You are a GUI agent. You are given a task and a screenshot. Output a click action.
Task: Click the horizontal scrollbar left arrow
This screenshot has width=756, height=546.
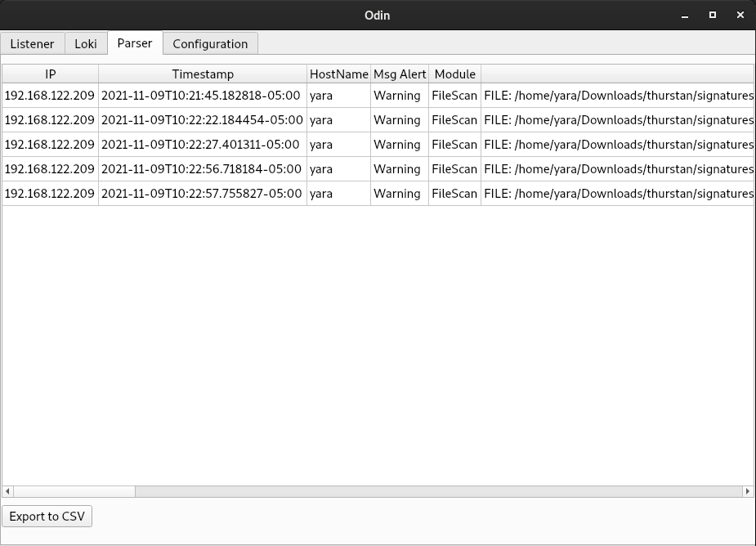pos(7,491)
